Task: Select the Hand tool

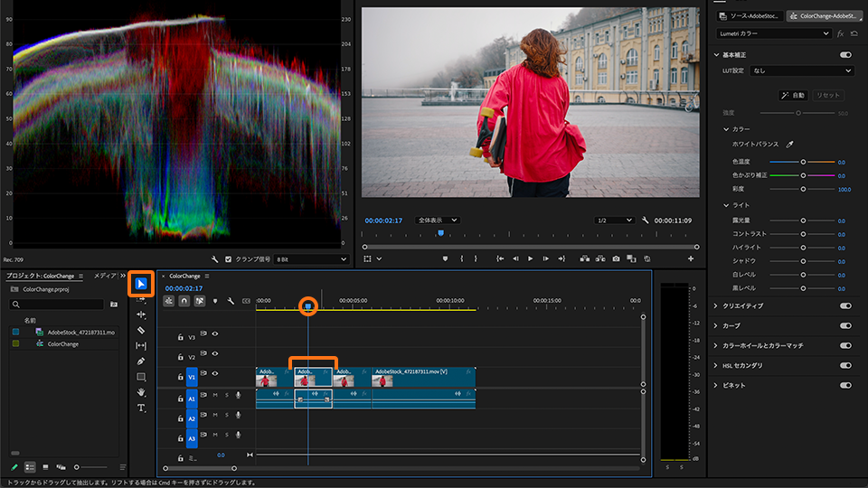Action: (x=141, y=392)
